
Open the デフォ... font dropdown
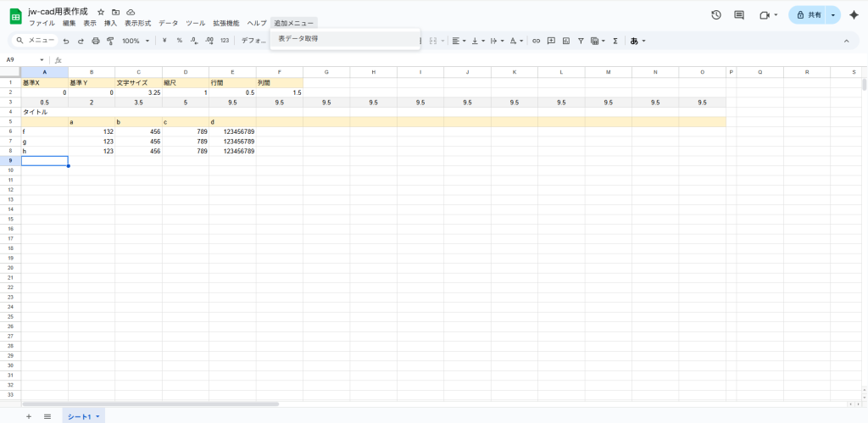pos(253,41)
